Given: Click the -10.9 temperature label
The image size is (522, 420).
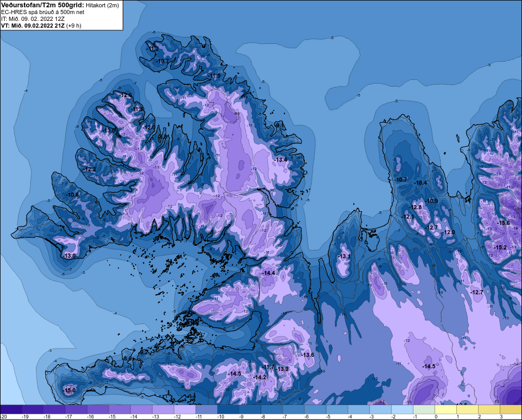Looking at the screenshot, I should pyautogui.click(x=432, y=201).
